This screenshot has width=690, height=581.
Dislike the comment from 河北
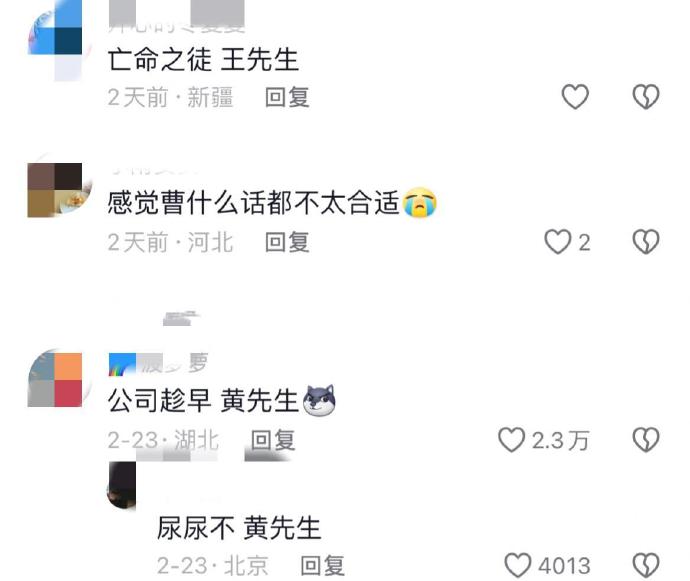point(646,242)
